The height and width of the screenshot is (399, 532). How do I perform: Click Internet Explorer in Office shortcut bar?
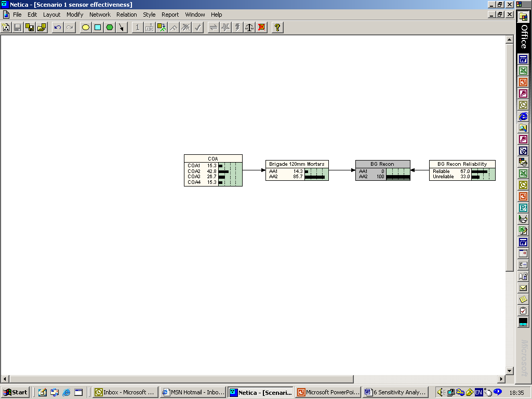tap(523, 116)
